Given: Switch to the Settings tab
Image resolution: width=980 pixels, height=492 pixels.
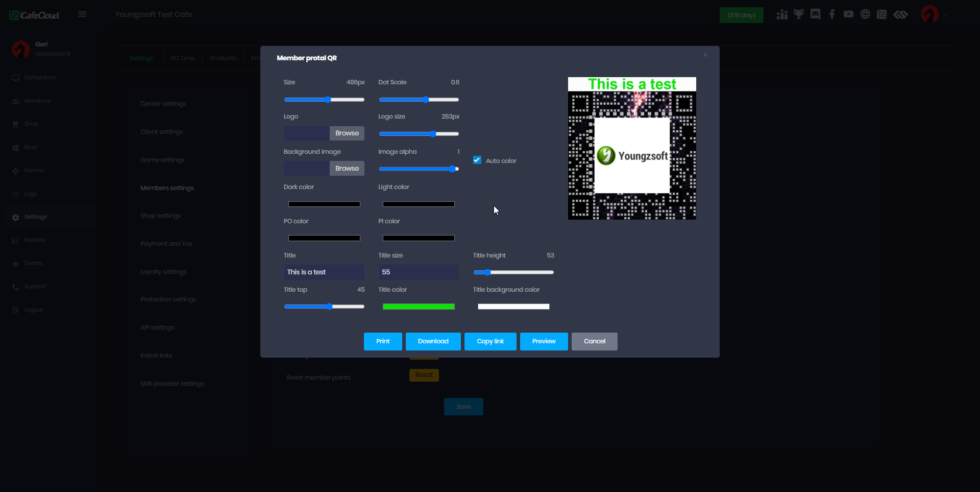Looking at the screenshot, I should (141, 58).
